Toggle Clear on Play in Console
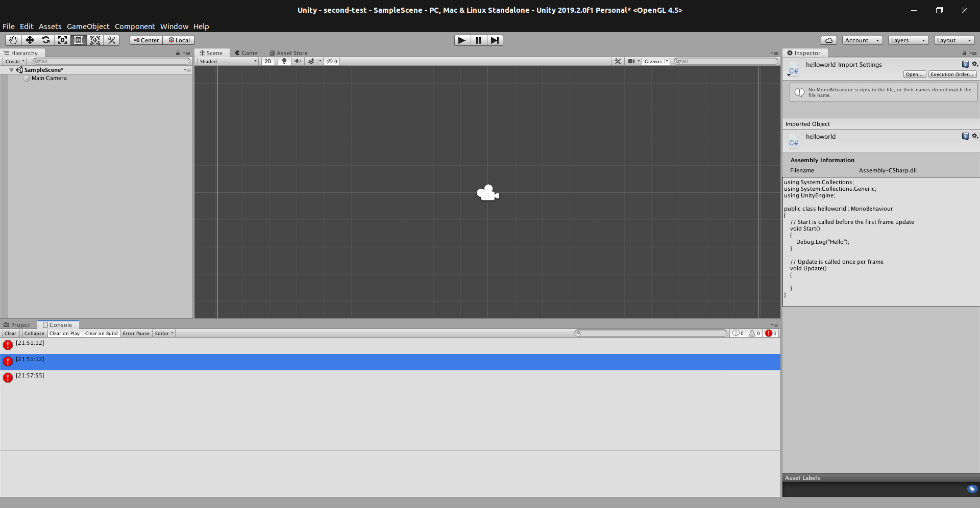This screenshot has height=508, width=980. (64, 334)
